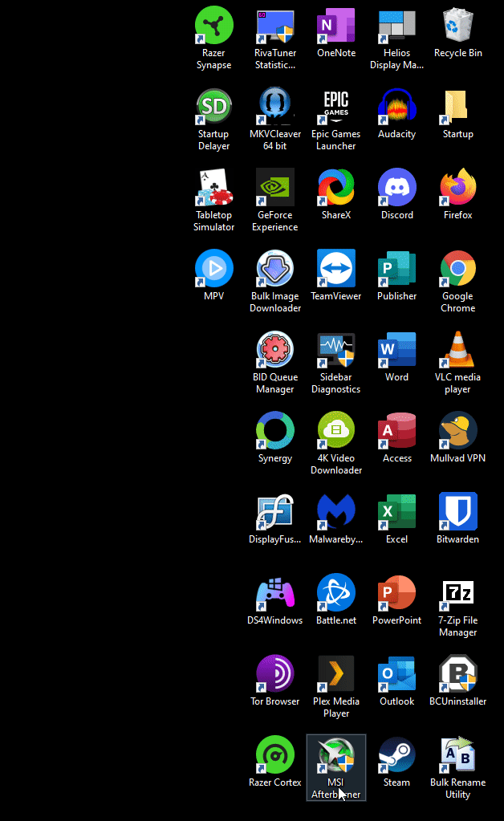Select the Audacity desktop icon
The width and height of the screenshot is (504, 821).
(x=397, y=107)
